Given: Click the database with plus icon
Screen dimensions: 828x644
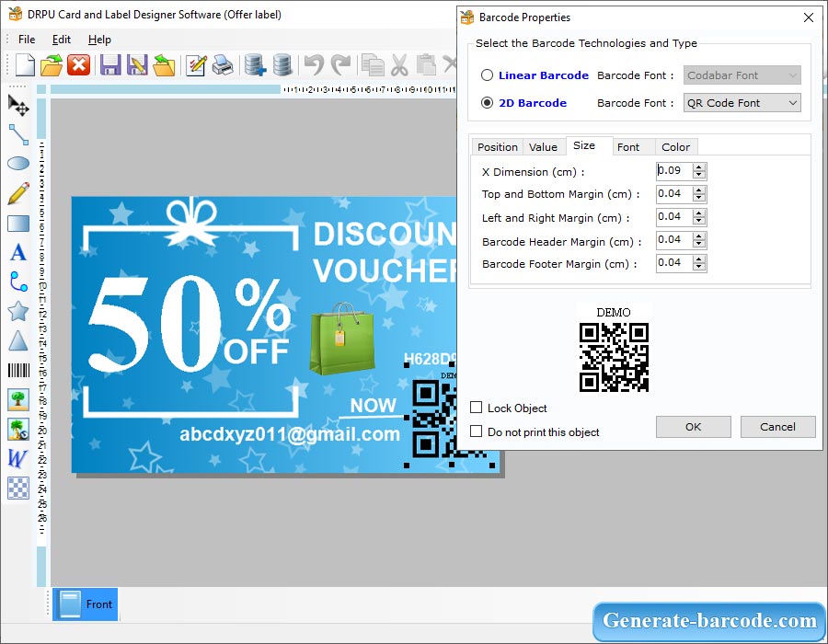Looking at the screenshot, I should [x=255, y=65].
